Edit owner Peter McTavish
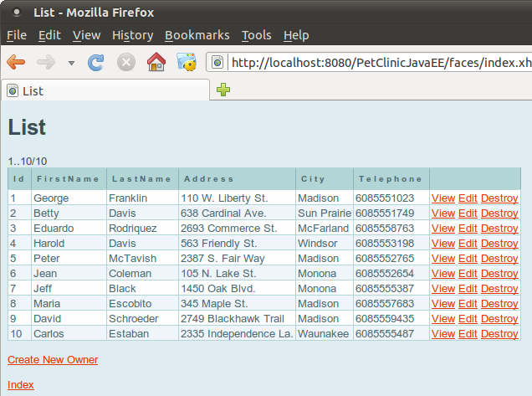The height and width of the screenshot is (396, 532). [468, 259]
